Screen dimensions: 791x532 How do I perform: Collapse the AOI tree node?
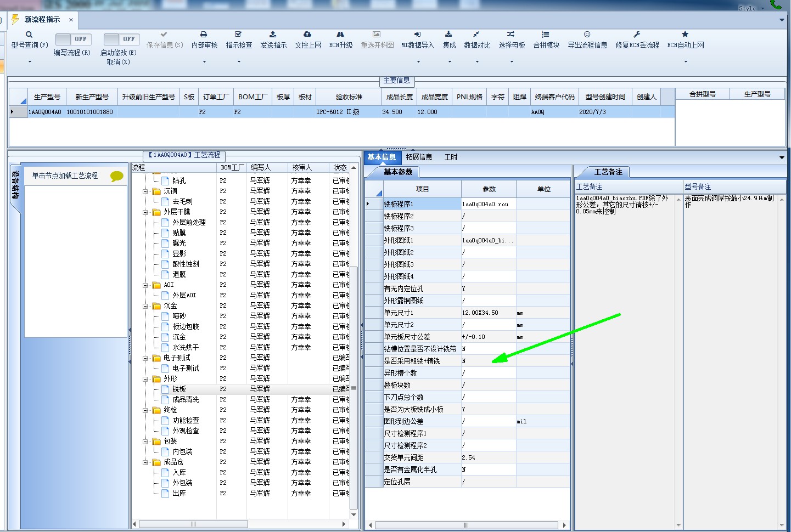146,285
